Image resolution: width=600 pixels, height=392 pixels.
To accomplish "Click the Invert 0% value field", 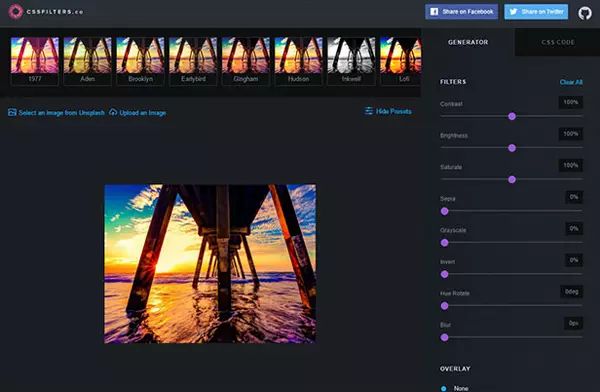I will [x=574, y=260].
